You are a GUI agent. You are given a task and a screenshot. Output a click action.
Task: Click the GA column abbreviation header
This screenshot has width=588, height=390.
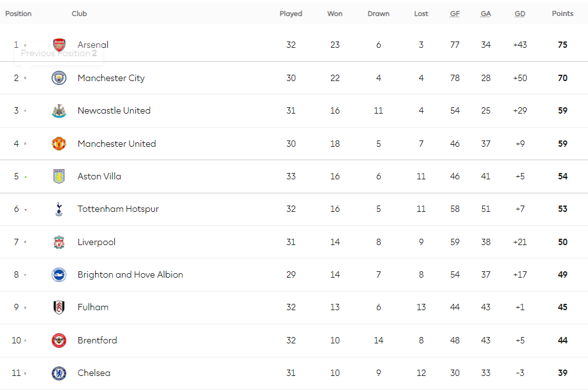point(485,14)
